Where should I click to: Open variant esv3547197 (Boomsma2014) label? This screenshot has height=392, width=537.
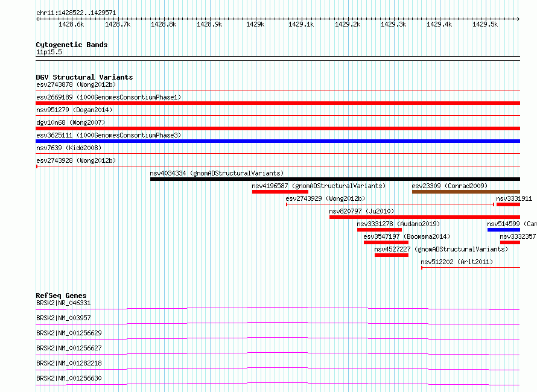point(407,236)
